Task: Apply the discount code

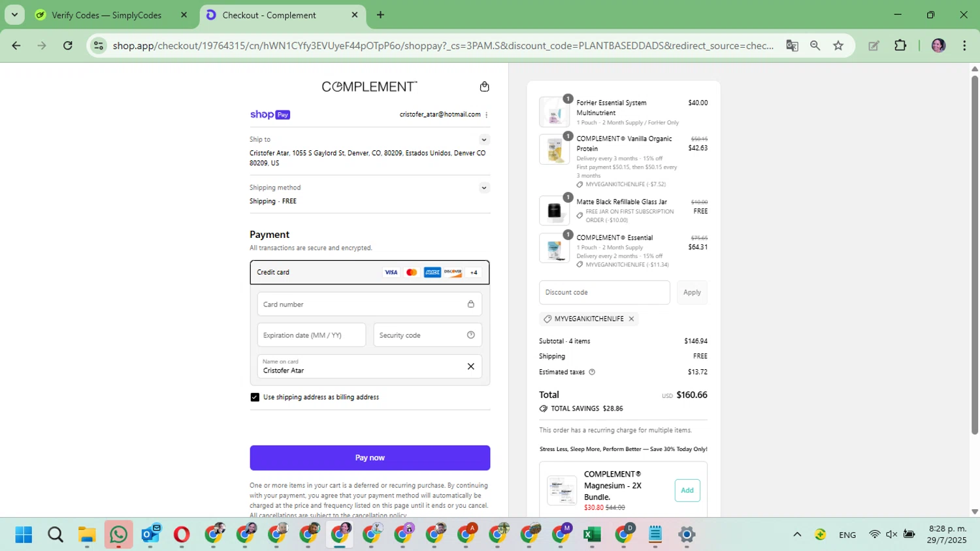Action: (x=692, y=293)
